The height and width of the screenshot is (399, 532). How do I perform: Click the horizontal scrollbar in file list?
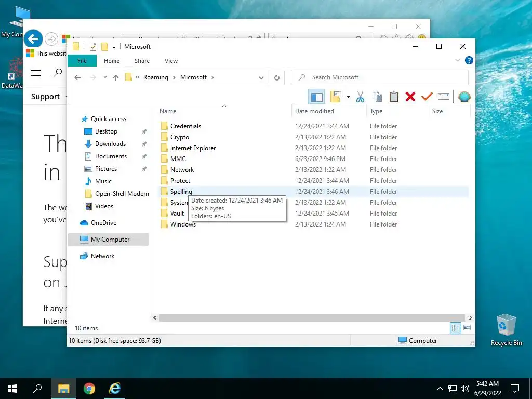[x=312, y=317]
